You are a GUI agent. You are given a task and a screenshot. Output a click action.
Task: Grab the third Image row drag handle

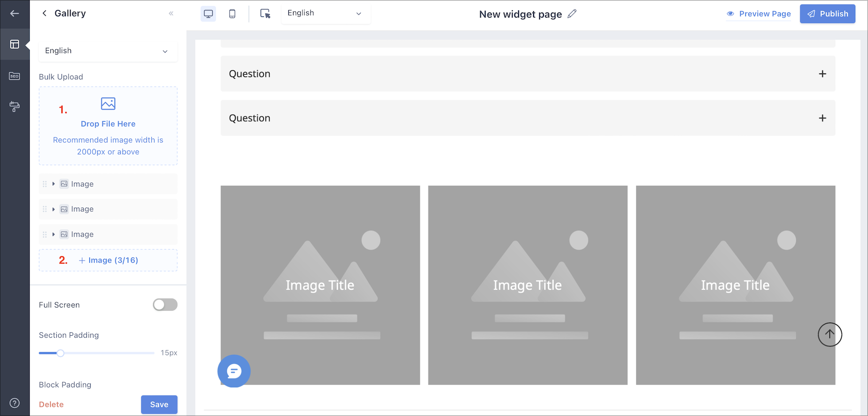[x=45, y=234]
